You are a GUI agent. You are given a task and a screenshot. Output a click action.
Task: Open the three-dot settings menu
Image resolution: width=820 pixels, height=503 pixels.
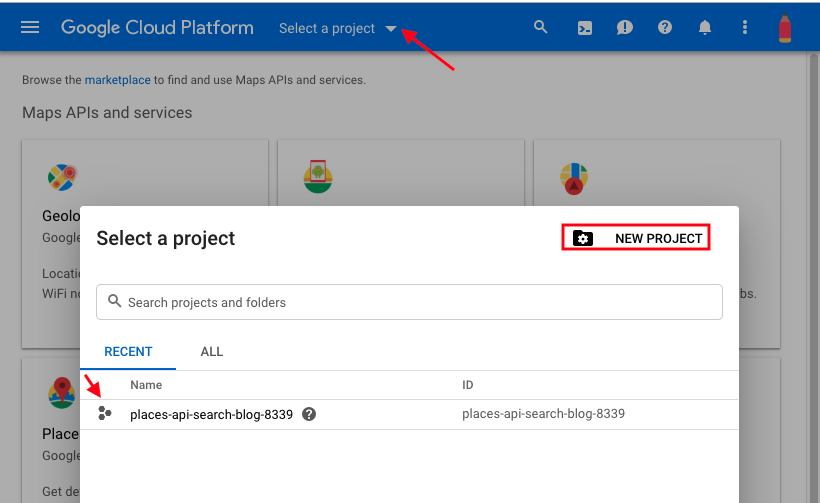(x=745, y=28)
